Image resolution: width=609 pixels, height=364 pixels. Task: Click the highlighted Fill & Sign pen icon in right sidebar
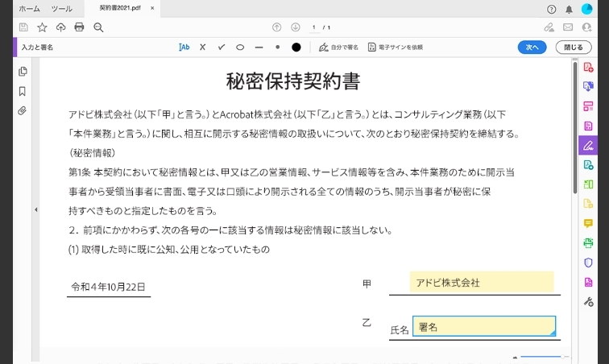[588, 146]
